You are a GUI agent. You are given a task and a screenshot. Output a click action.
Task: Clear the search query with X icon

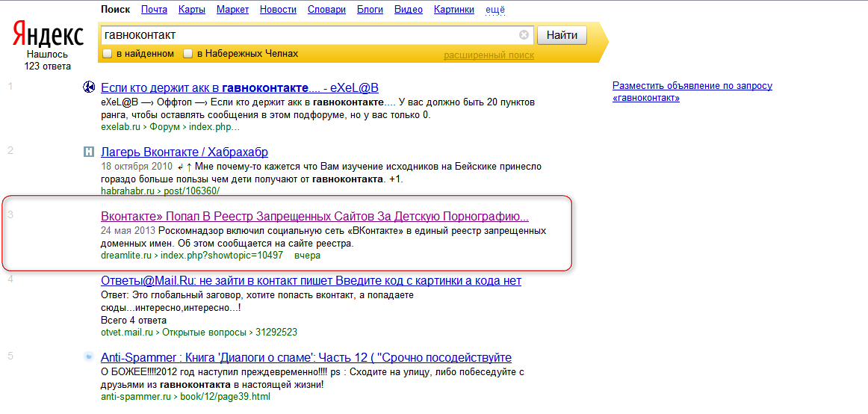(524, 35)
